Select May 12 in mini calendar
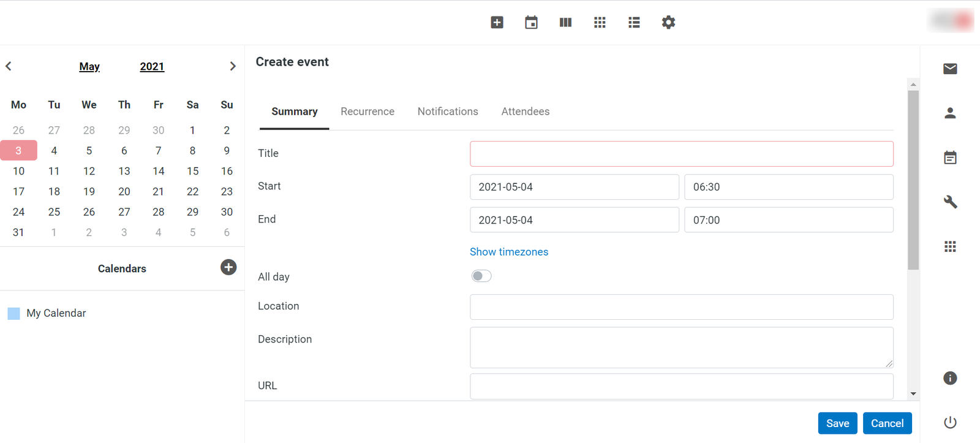Image resolution: width=980 pixels, height=443 pixels. (x=89, y=171)
